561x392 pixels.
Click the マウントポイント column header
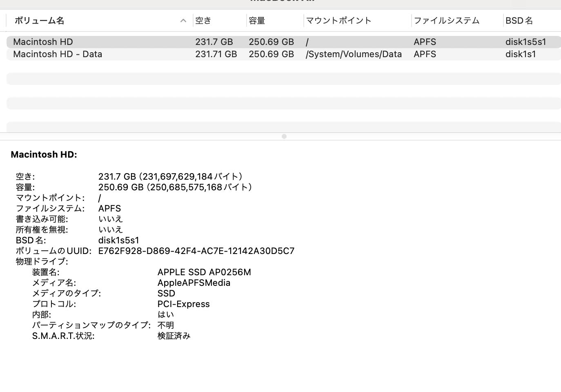click(x=338, y=20)
